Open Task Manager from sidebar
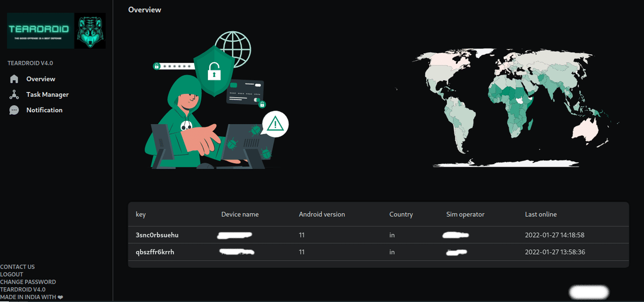The width and height of the screenshot is (644, 302). pyautogui.click(x=47, y=95)
